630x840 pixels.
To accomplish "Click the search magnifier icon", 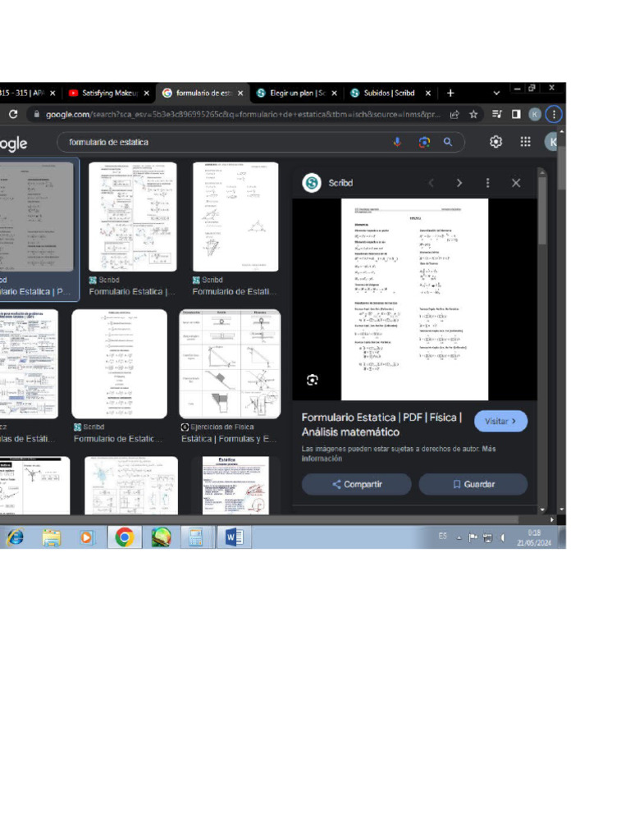I will click(x=448, y=142).
